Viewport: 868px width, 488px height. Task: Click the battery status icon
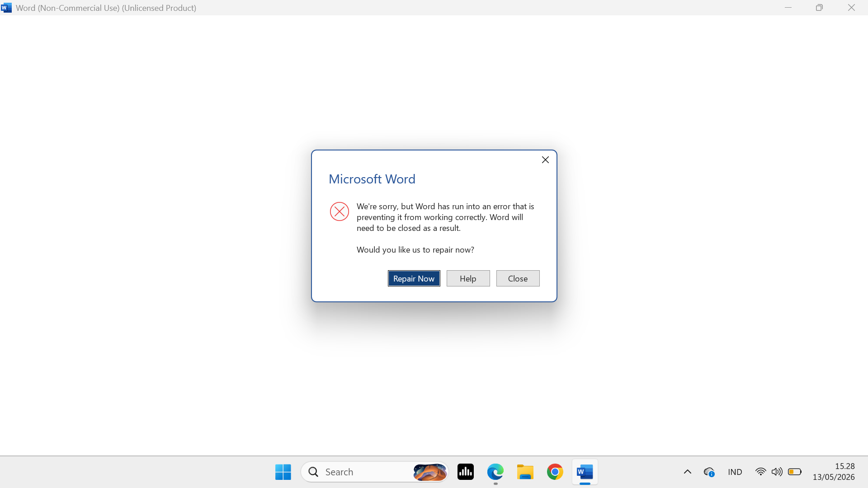(794, 472)
